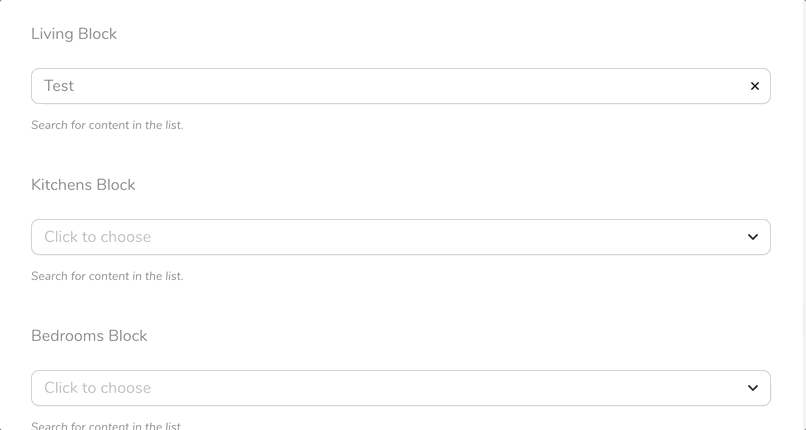Click 'Click to choose' placeholder under Kitchens Block
Screen dimensions: 806x430
pyautogui.click(x=98, y=237)
